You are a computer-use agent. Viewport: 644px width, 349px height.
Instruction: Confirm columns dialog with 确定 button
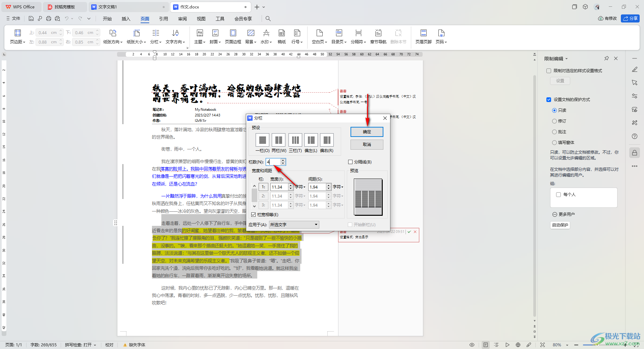[367, 132]
